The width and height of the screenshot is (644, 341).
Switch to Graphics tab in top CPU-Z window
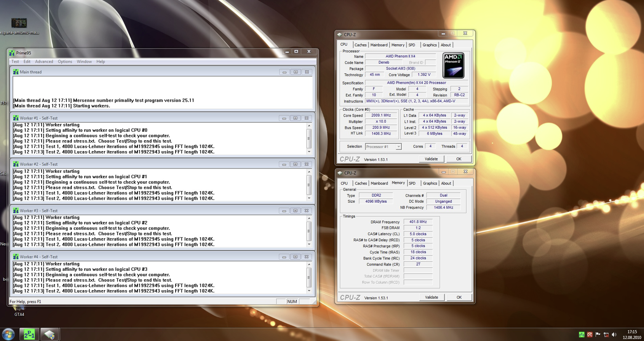pos(430,45)
